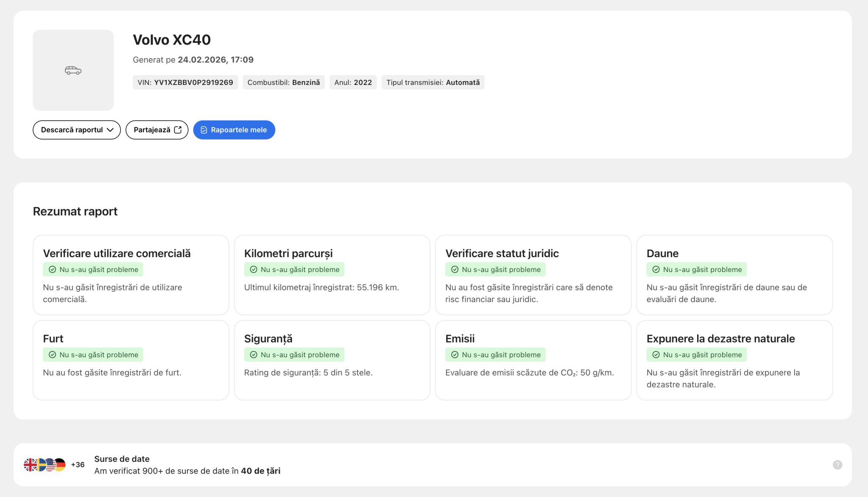Open the Expunere la dezastre naturale card
This screenshot has width=868, height=497.
[x=734, y=360]
